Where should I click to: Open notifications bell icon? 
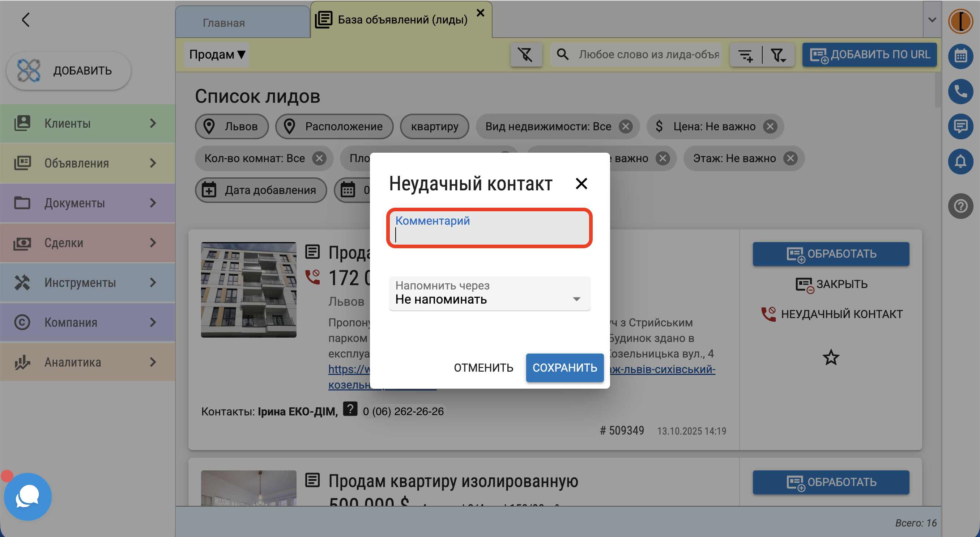pos(960,161)
